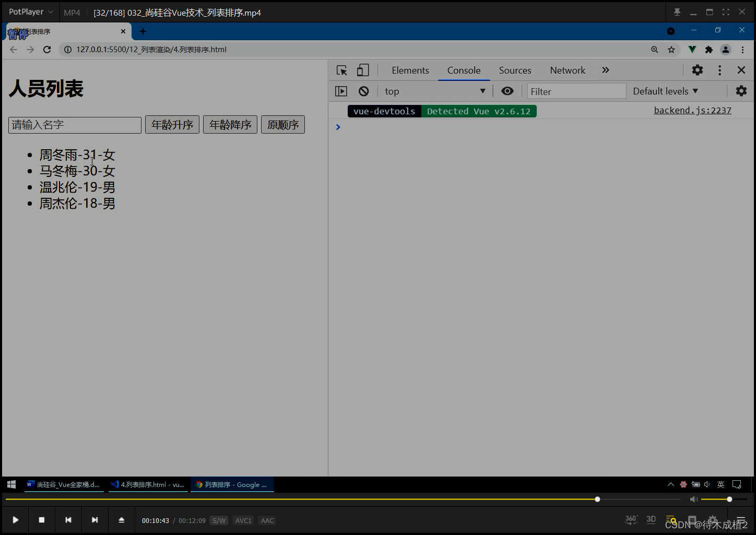The width and height of the screenshot is (756, 535).
Task: Play the paused video in PotPlayer
Action: [x=15, y=520]
